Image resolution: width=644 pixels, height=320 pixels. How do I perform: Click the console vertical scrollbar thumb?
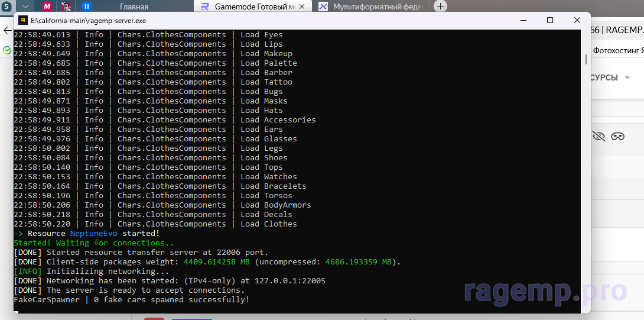click(586, 60)
